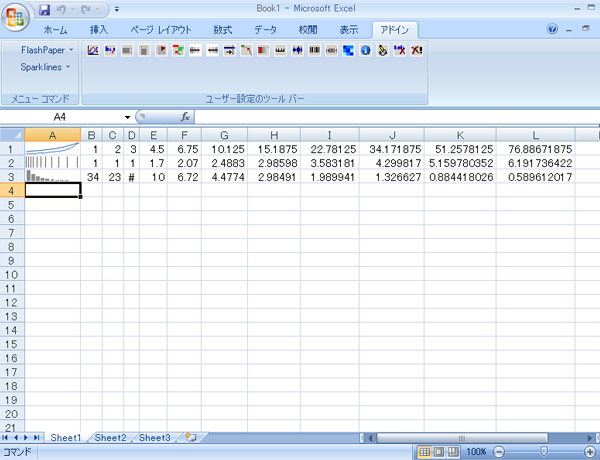Switch to Page Layout view
The image size is (600, 460).
(x=439, y=452)
